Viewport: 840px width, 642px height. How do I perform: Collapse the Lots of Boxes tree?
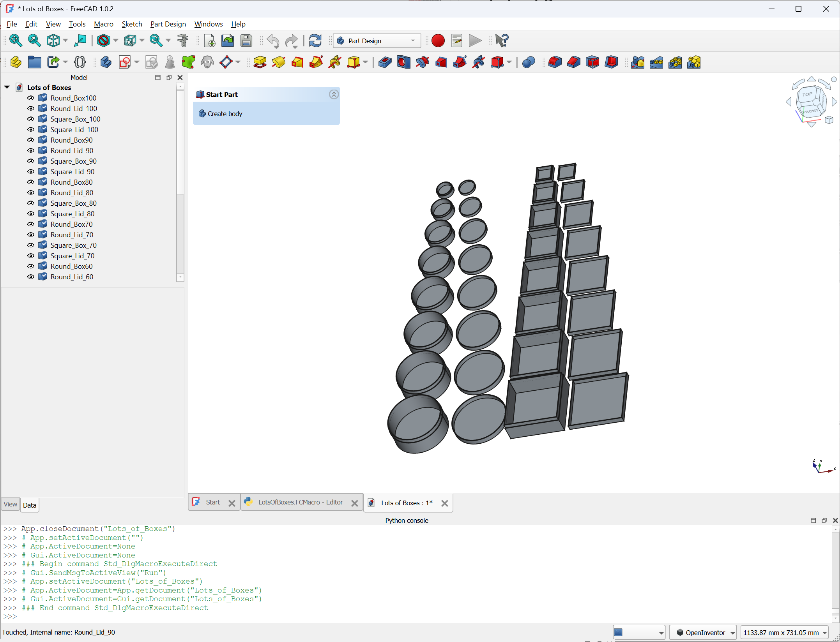pyautogui.click(x=7, y=88)
